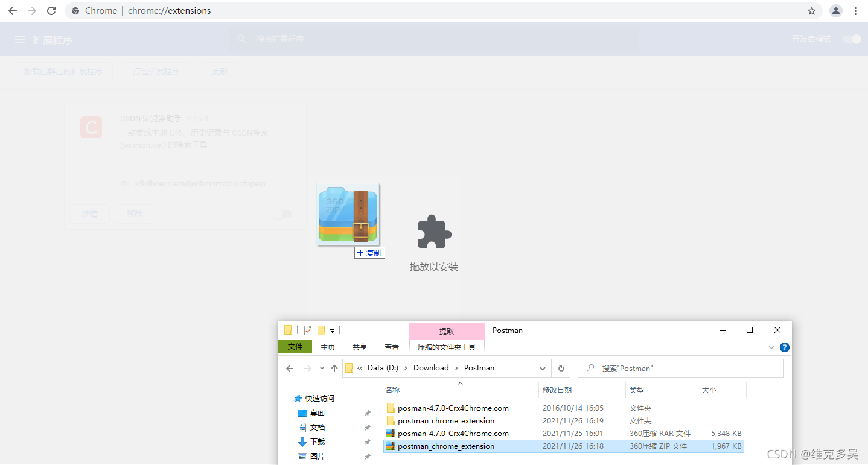Click the 更新 extensions button
868x465 pixels.
pyautogui.click(x=220, y=71)
